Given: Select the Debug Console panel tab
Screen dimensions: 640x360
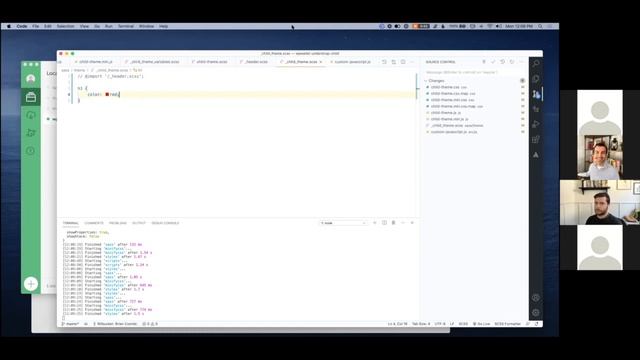Looking at the screenshot, I should tap(165, 223).
